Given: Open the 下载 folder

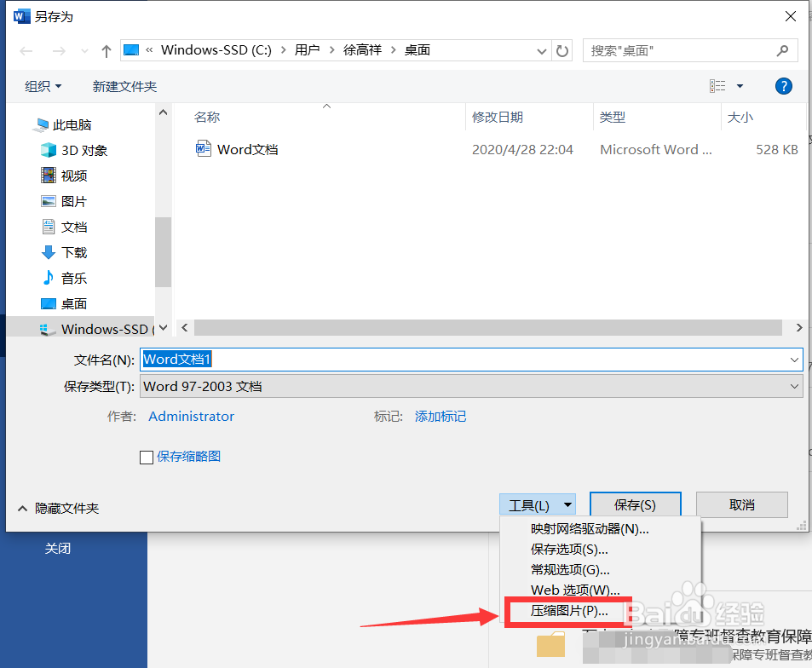Looking at the screenshot, I should [x=64, y=252].
